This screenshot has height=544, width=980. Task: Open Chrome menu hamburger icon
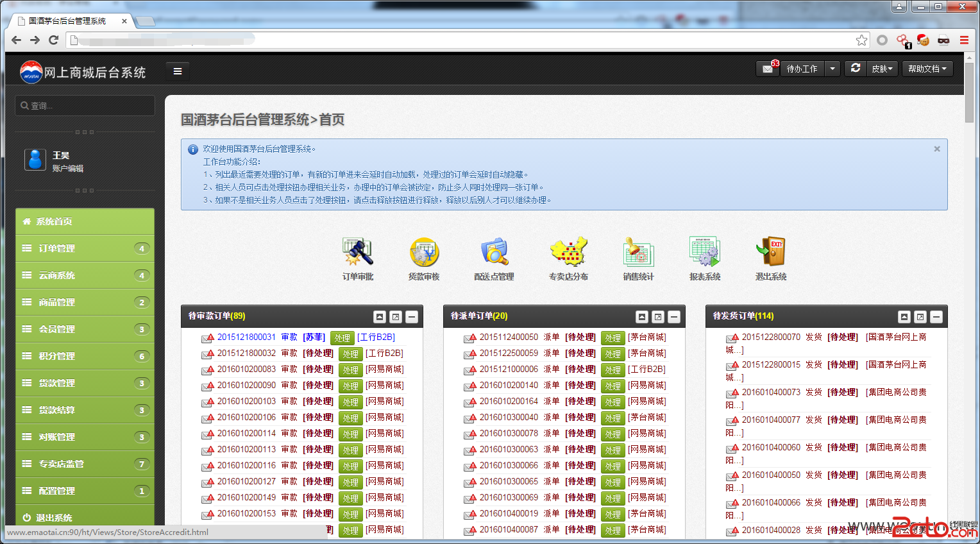click(964, 40)
